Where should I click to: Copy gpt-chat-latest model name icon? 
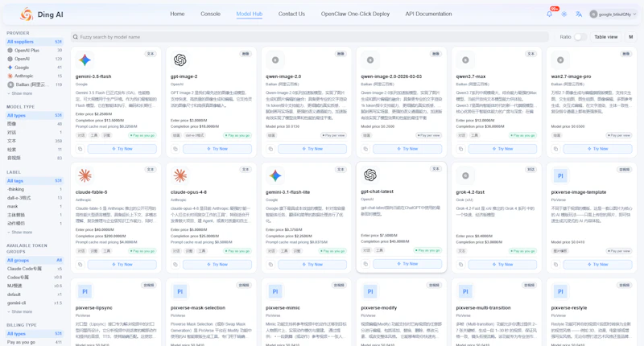click(365, 264)
